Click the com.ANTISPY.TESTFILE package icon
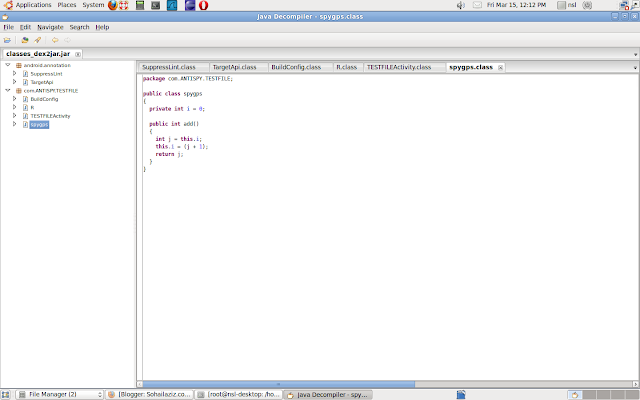640x400 pixels. (x=18, y=91)
